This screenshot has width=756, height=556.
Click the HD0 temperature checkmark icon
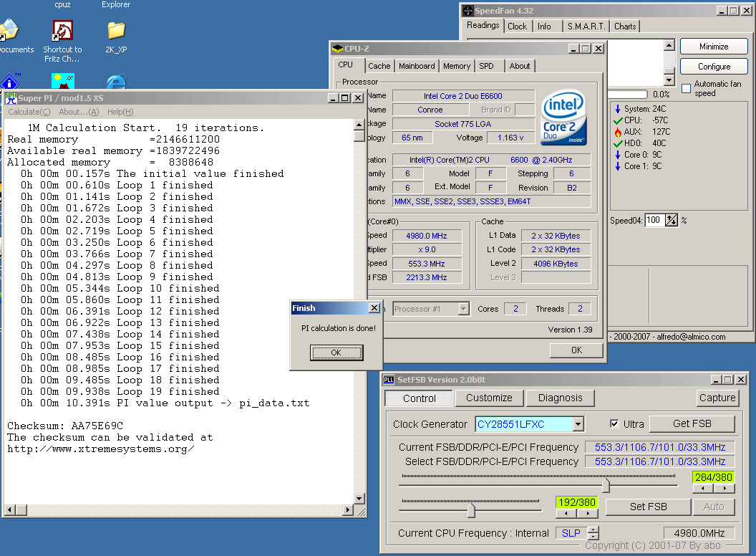618,143
